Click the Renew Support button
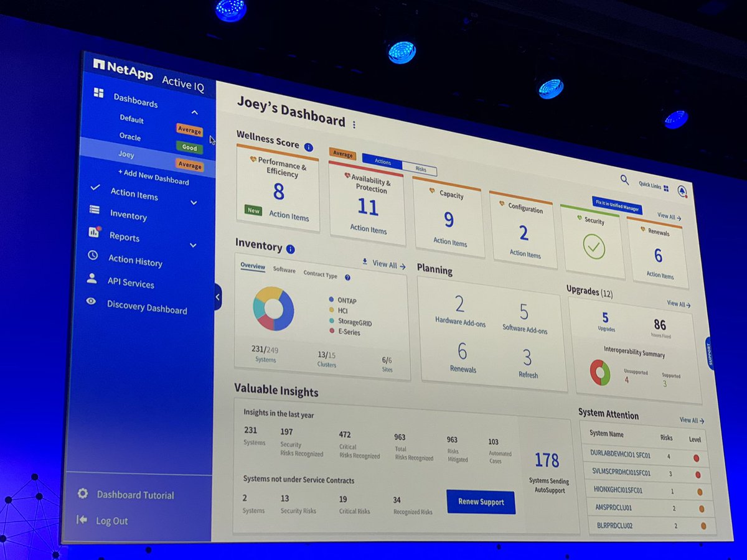The height and width of the screenshot is (560, 747). (x=481, y=502)
